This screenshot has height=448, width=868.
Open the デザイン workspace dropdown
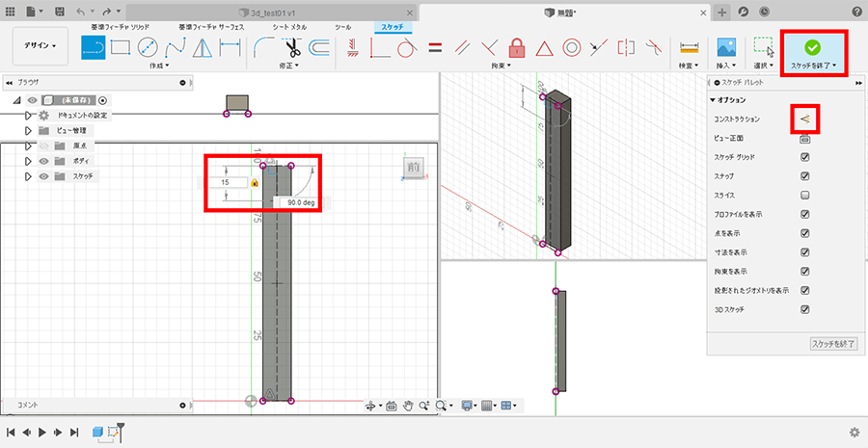(40, 45)
